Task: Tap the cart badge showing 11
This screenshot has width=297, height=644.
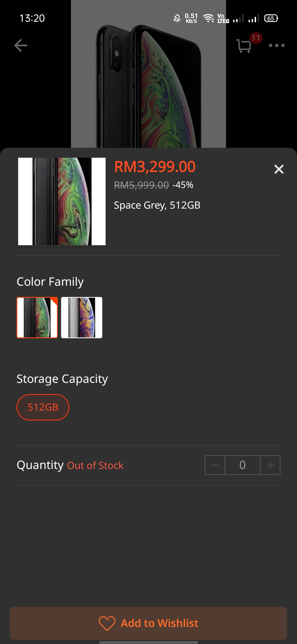Action: (x=256, y=38)
